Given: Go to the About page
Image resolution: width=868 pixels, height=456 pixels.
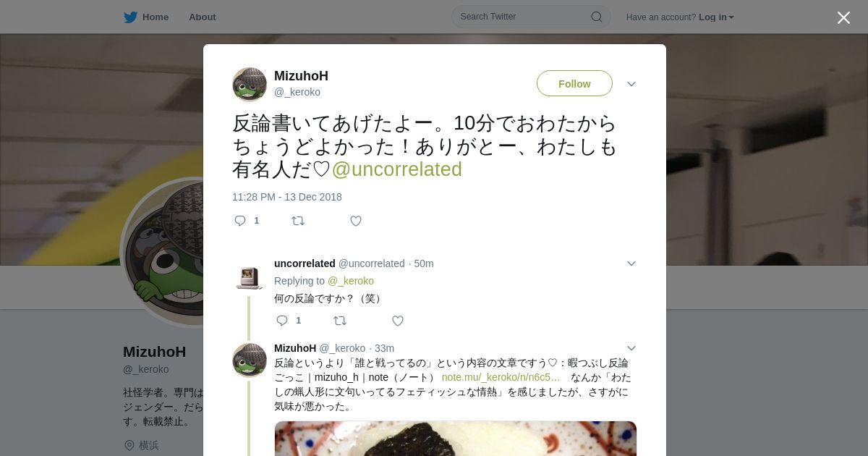Looking at the screenshot, I should [203, 17].
